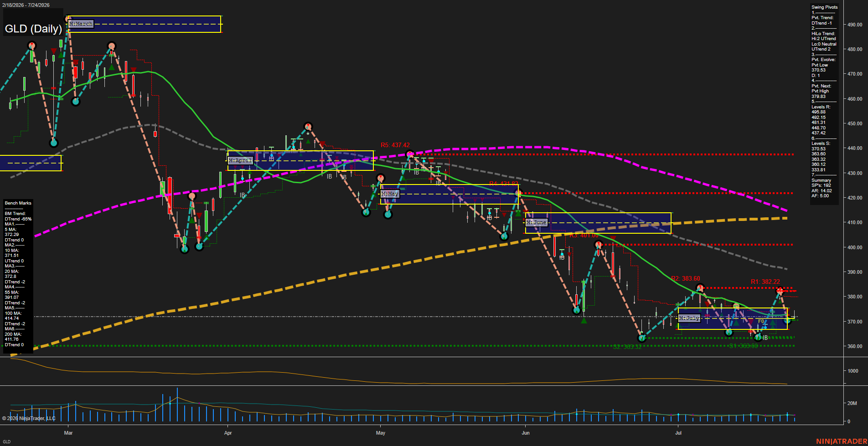The width and height of the screenshot is (868, 446).
Task: Click the 450.00 price axis label
Action: tap(855, 123)
